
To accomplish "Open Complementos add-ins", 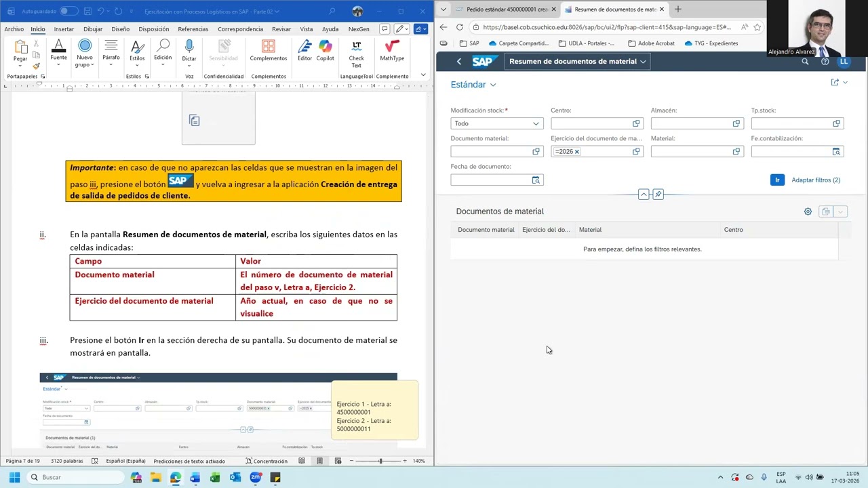I will (x=269, y=51).
